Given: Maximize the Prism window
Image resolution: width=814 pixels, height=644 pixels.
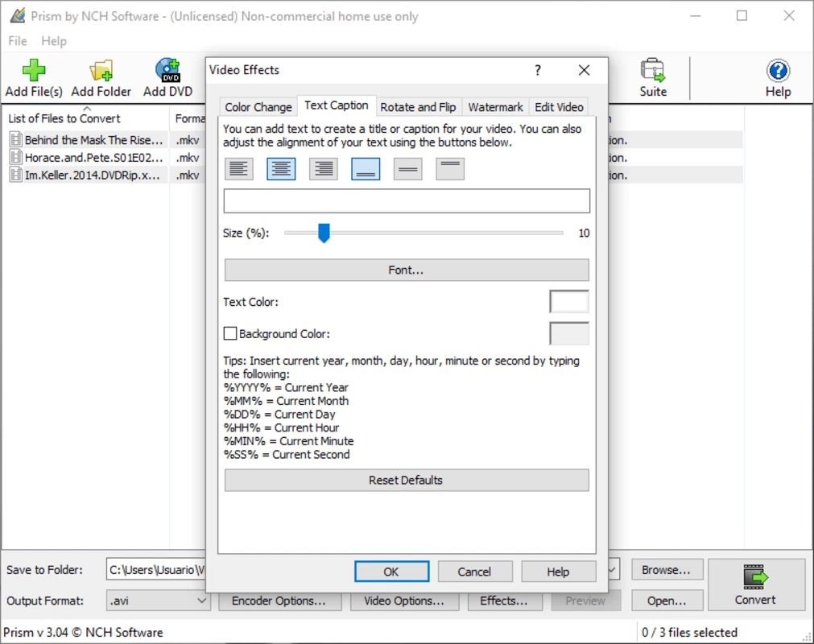Looking at the screenshot, I should (742, 16).
